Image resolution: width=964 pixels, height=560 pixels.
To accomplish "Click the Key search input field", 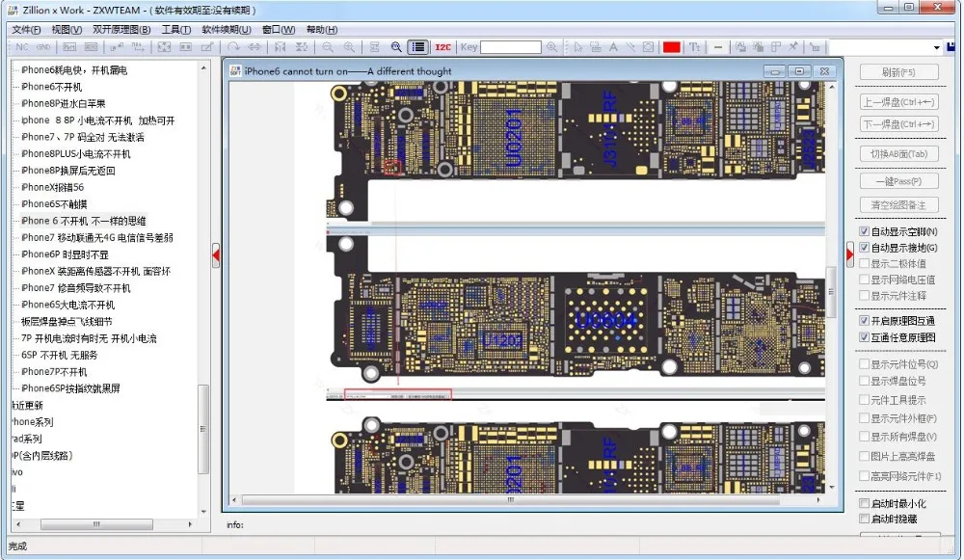I will pos(510,47).
